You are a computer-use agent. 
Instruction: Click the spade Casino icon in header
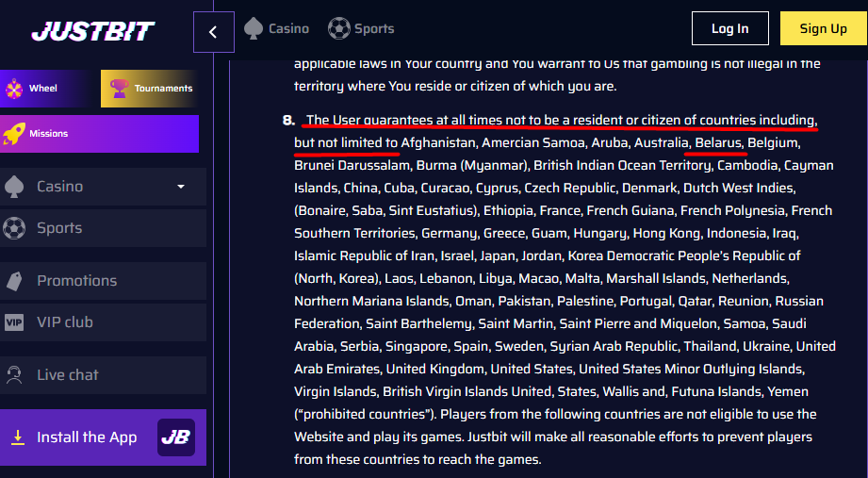(x=253, y=28)
